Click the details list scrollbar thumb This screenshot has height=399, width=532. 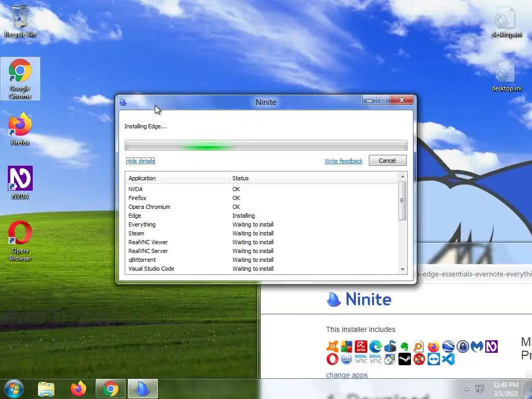[403, 201]
